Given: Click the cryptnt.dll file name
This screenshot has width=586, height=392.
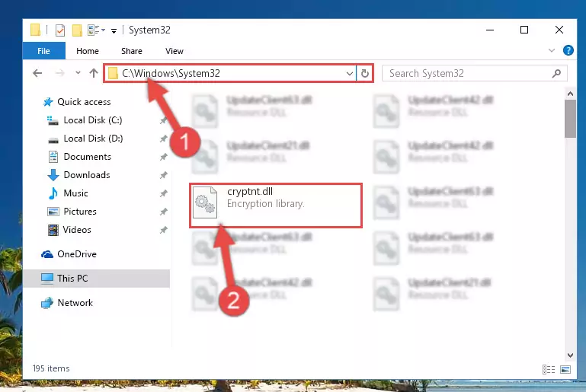Looking at the screenshot, I should 250,192.
